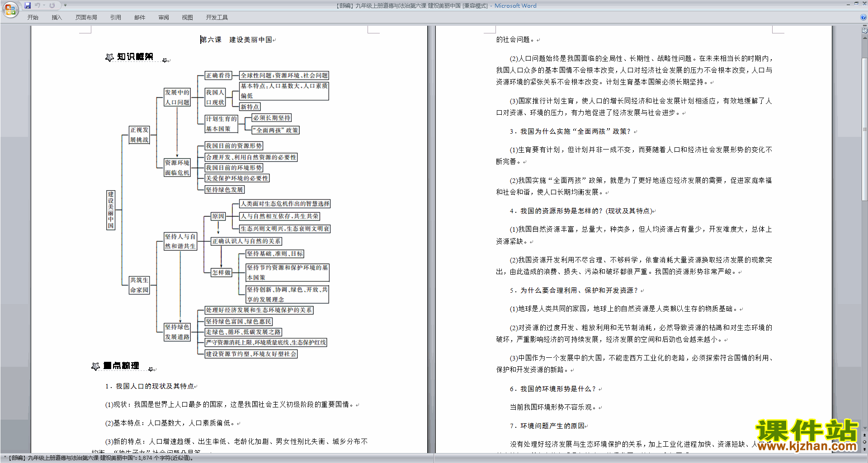Jump to next page using double-down arrows
The image size is (868, 463).
pyautogui.click(x=865, y=449)
